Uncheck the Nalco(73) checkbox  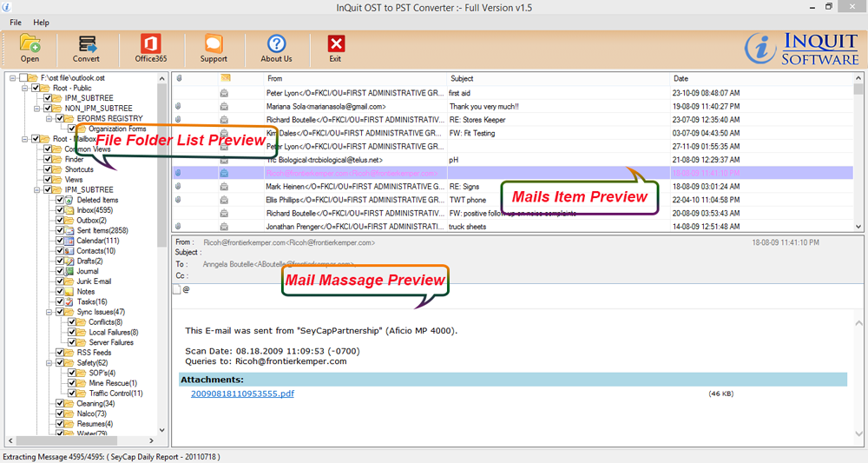pyautogui.click(x=60, y=413)
